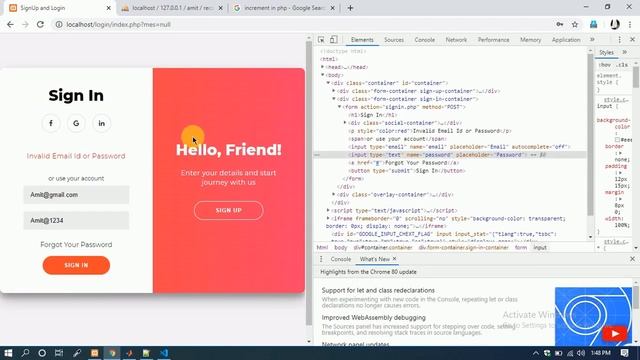Click the blue extension icon in toolbar
This screenshot has width=640, height=360.
pos(593,24)
